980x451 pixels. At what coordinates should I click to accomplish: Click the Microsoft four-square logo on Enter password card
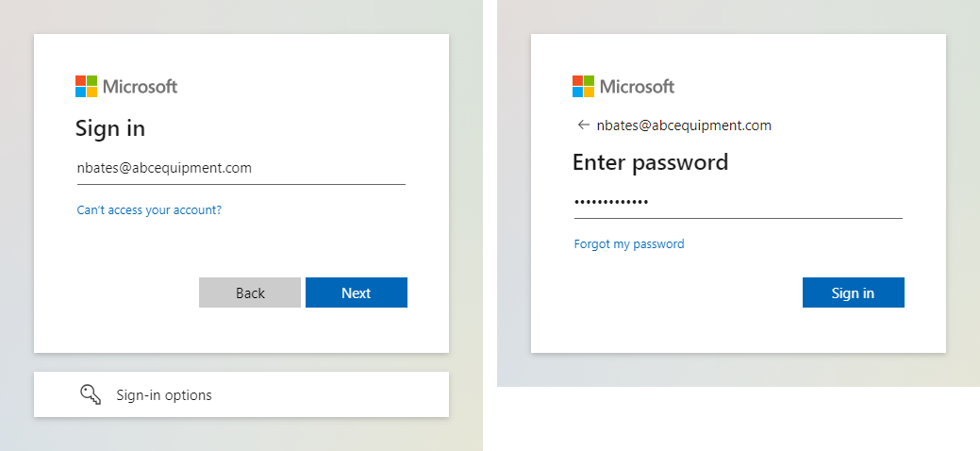coord(583,86)
